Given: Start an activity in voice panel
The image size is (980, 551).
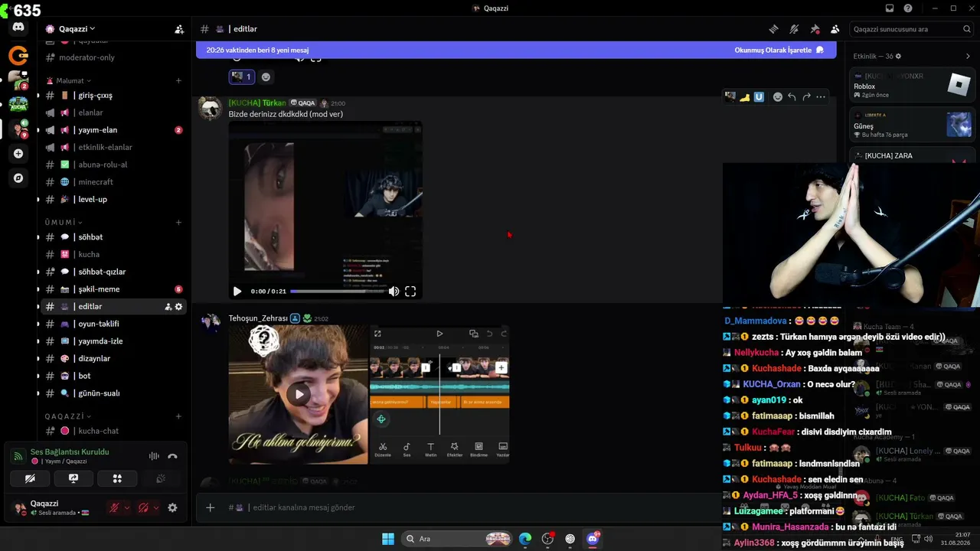Looking at the screenshot, I should tap(117, 478).
